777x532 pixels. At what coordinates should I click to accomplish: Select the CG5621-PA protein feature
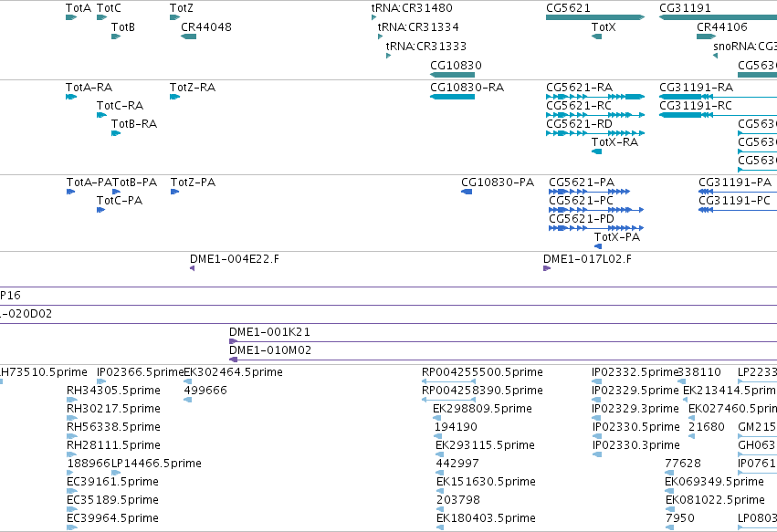click(x=590, y=192)
